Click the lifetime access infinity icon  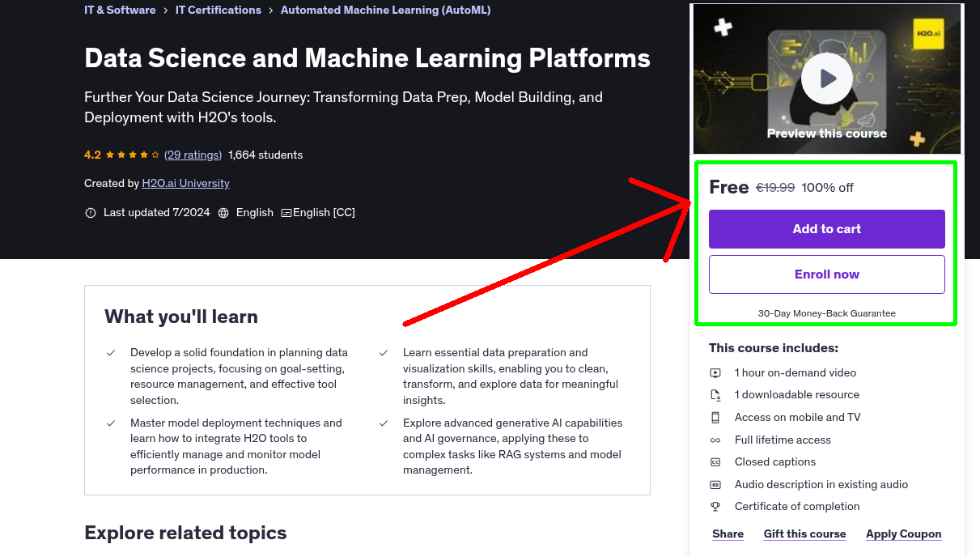pos(715,440)
